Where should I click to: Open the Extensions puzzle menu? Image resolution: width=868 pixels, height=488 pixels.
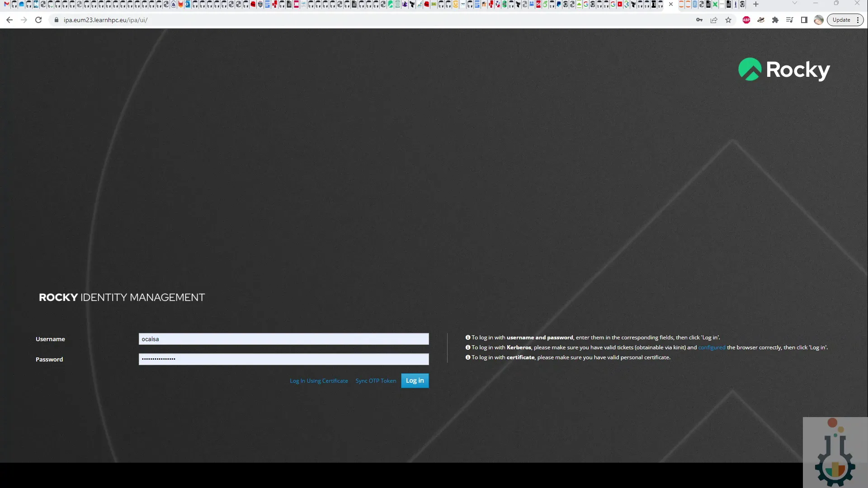(x=775, y=20)
